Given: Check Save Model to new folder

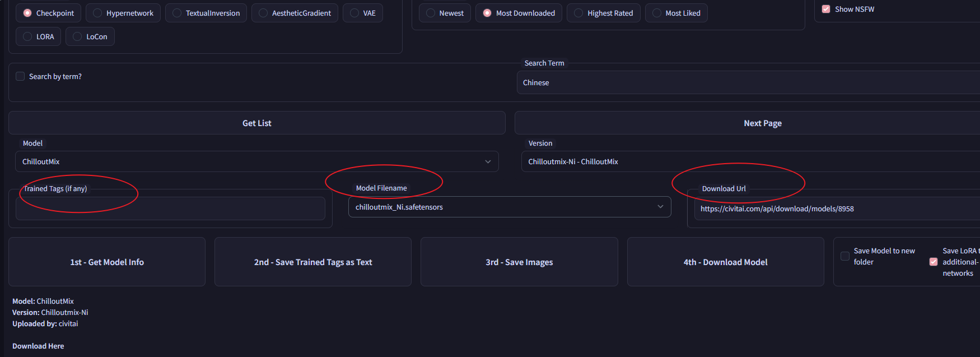Looking at the screenshot, I should (845, 256).
